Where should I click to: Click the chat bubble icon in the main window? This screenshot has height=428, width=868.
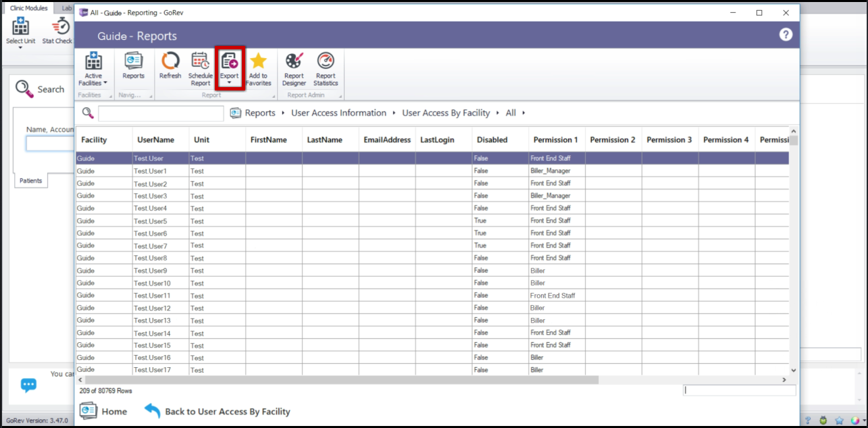point(28,385)
